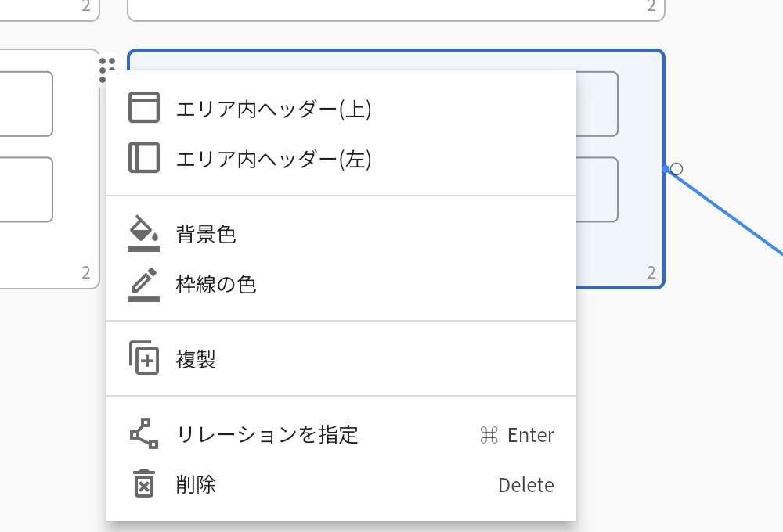Choose リレーションを指定 from the menu
The height and width of the screenshot is (532, 783).
coord(341,434)
